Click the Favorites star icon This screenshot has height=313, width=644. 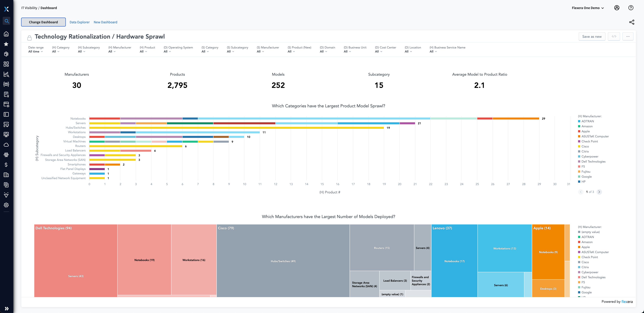point(7,44)
